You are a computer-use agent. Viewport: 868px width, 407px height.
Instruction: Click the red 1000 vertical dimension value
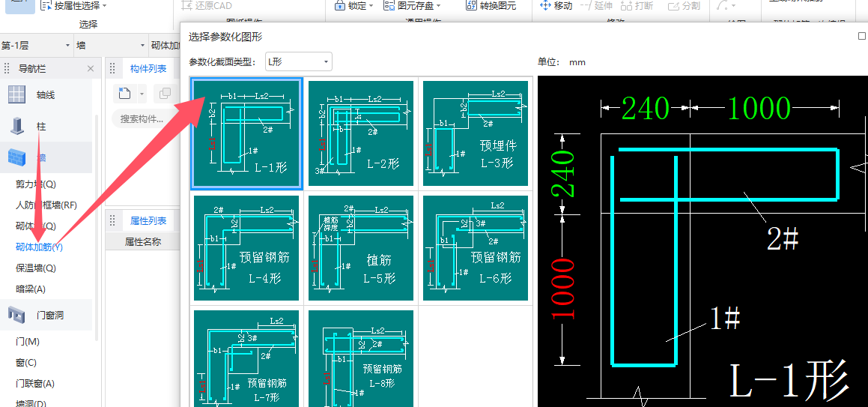click(x=565, y=289)
